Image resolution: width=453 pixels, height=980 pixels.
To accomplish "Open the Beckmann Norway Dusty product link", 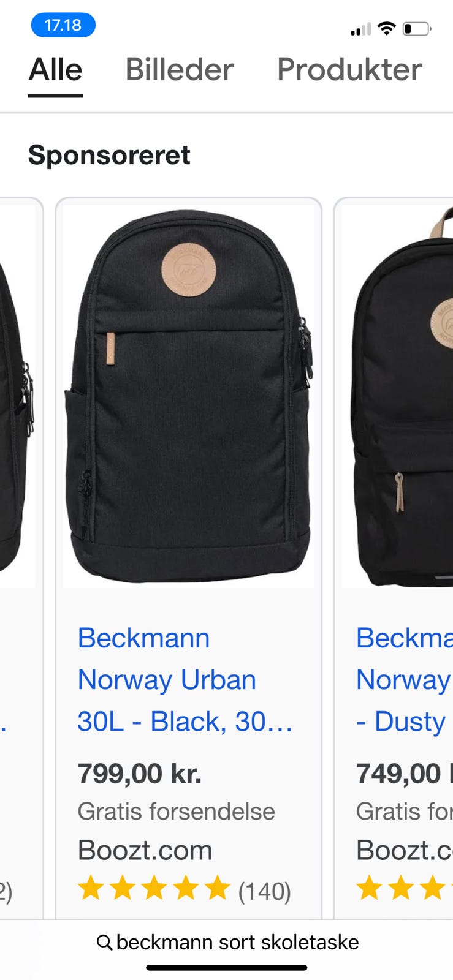I will pos(405,680).
